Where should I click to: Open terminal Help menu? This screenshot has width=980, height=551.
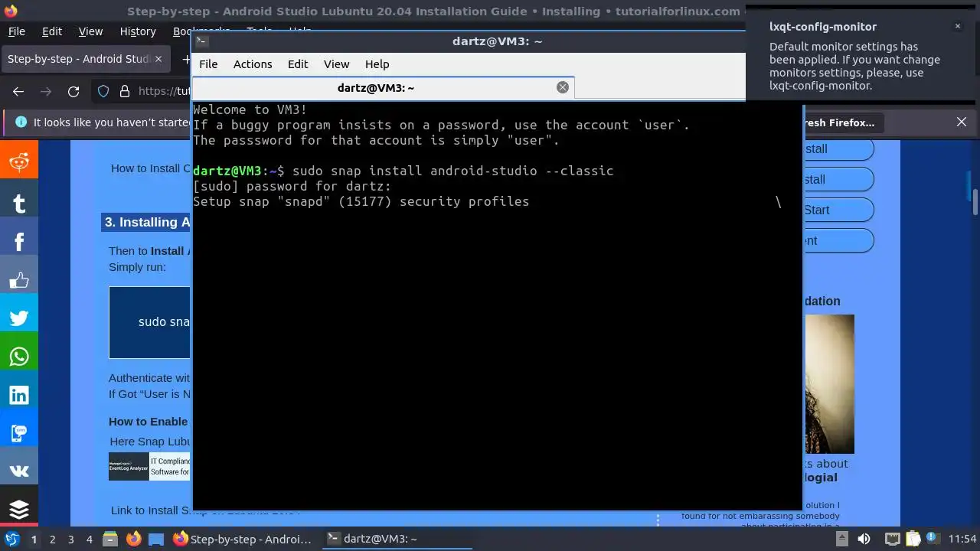pyautogui.click(x=377, y=64)
